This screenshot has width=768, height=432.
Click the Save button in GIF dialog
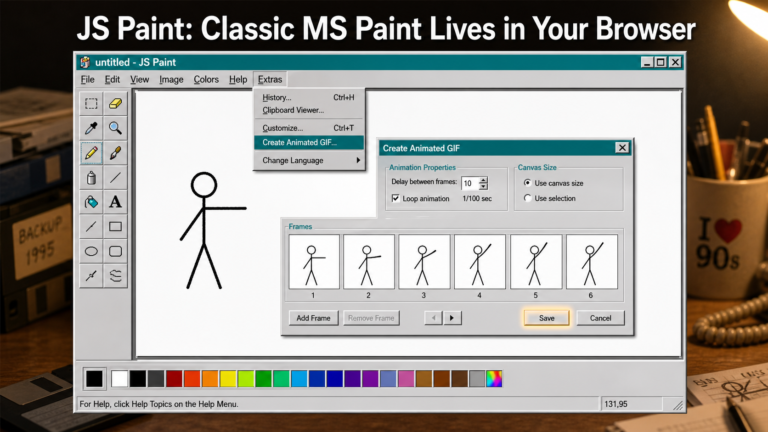(547, 318)
